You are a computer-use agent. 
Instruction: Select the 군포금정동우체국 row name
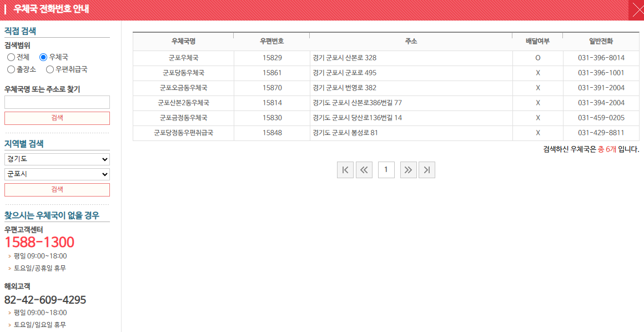point(184,118)
